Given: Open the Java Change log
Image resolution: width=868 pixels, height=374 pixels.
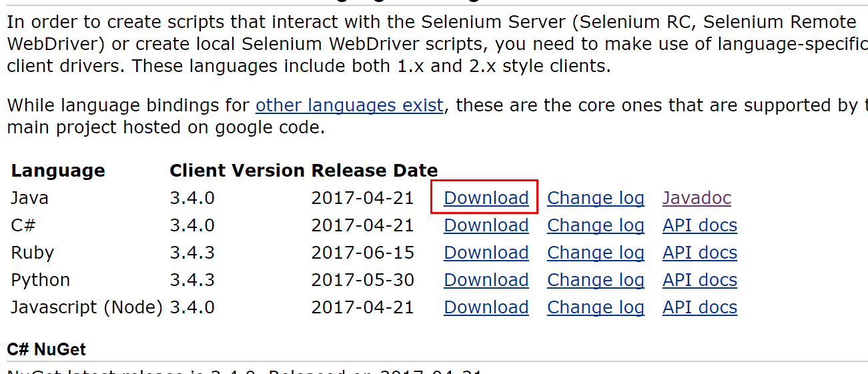Looking at the screenshot, I should (595, 198).
